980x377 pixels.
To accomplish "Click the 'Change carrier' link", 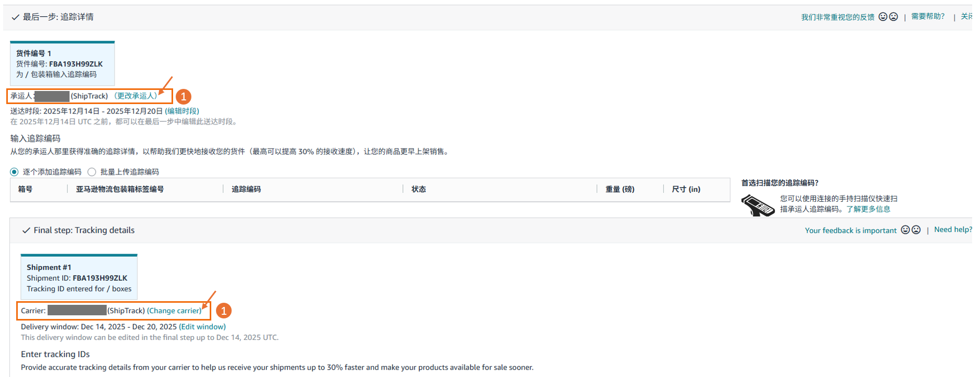I will coord(174,311).
